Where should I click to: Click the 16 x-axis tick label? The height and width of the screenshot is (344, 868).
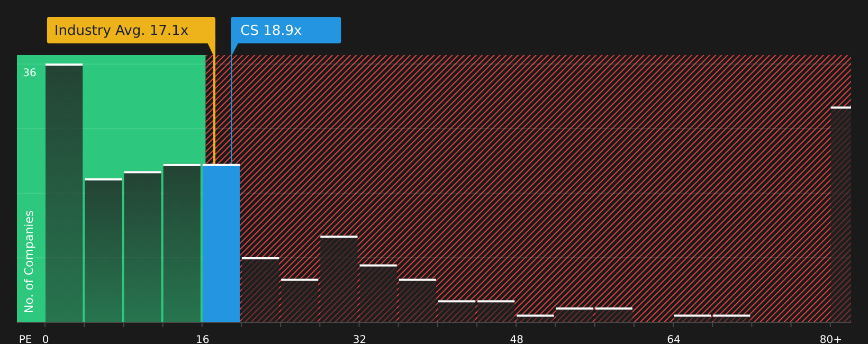click(x=203, y=339)
